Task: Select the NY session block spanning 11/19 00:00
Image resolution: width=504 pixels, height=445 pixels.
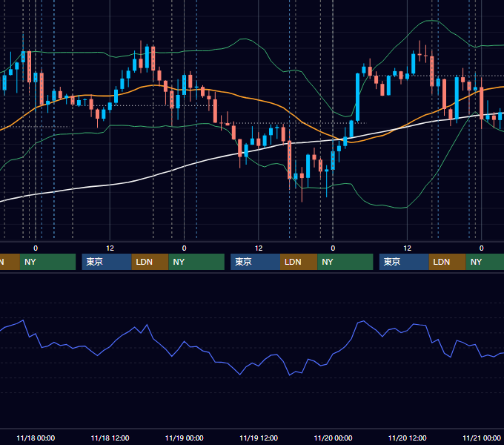Action: tap(196, 262)
